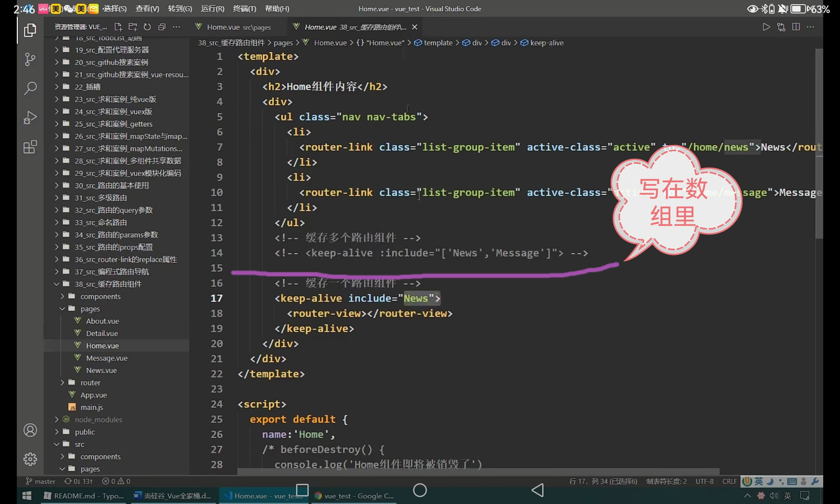Open News.vue in the file tree

101,370
